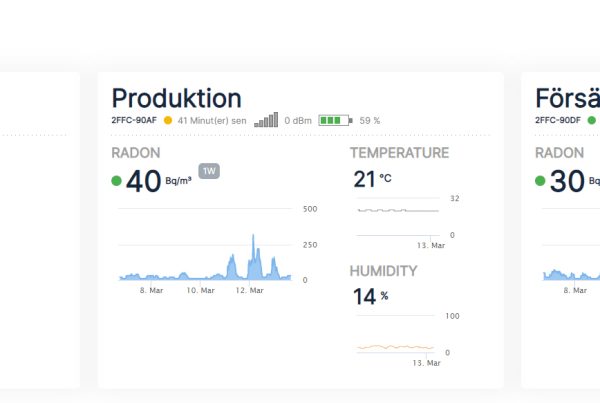
Task: Click the temperature mini chart line
Action: tap(398, 210)
